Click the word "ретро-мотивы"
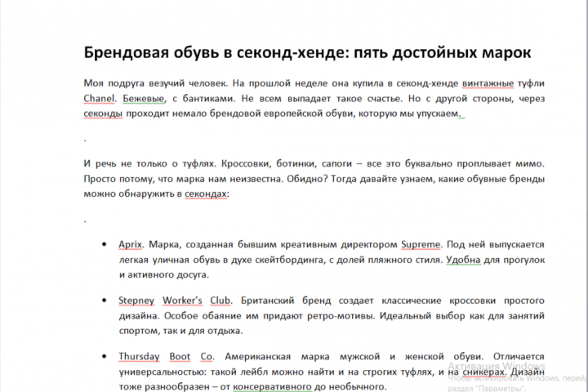 (x=340, y=316)
